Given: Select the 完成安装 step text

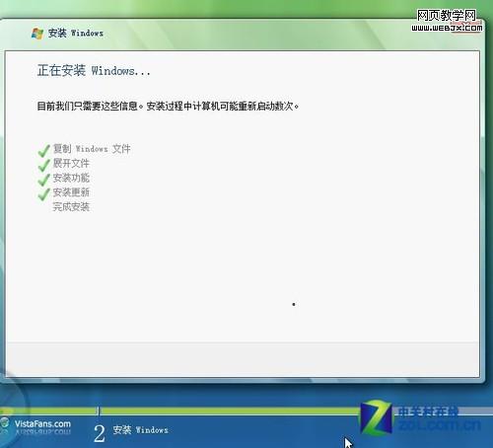Looking at the screenshot, I should point(71,206).
